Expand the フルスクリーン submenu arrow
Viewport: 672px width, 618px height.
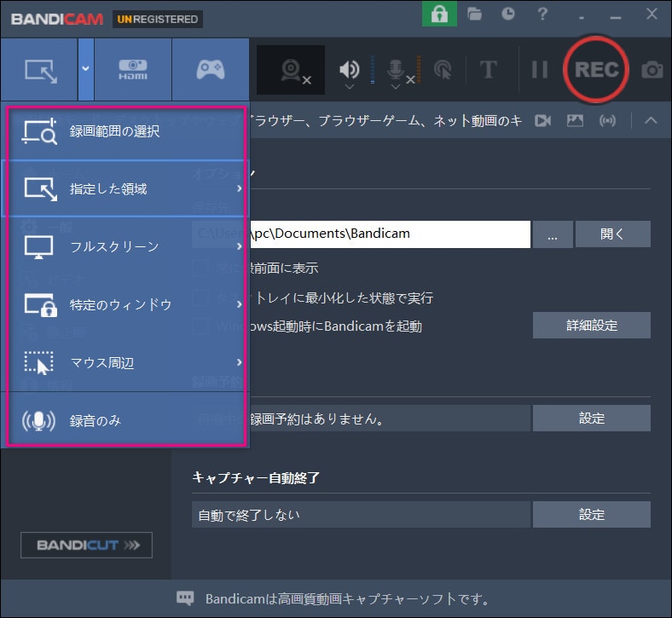239,246
